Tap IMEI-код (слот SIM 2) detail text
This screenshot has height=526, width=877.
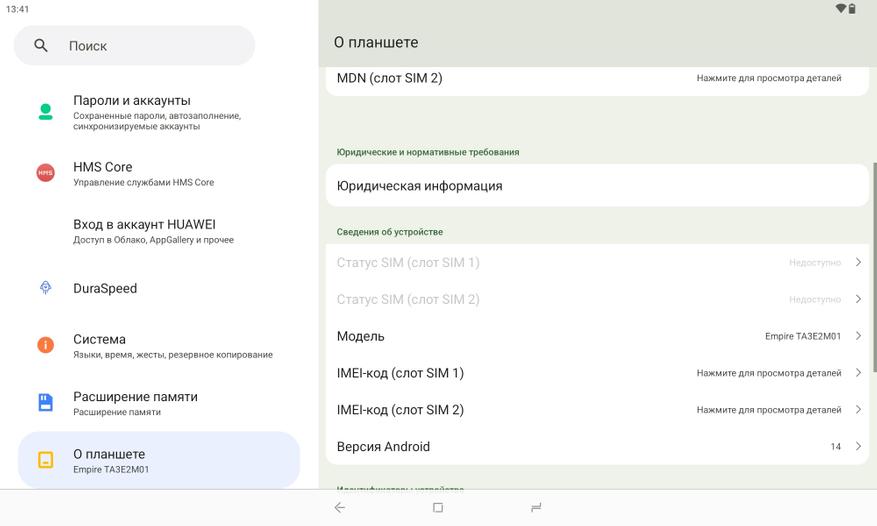[768, 410]
